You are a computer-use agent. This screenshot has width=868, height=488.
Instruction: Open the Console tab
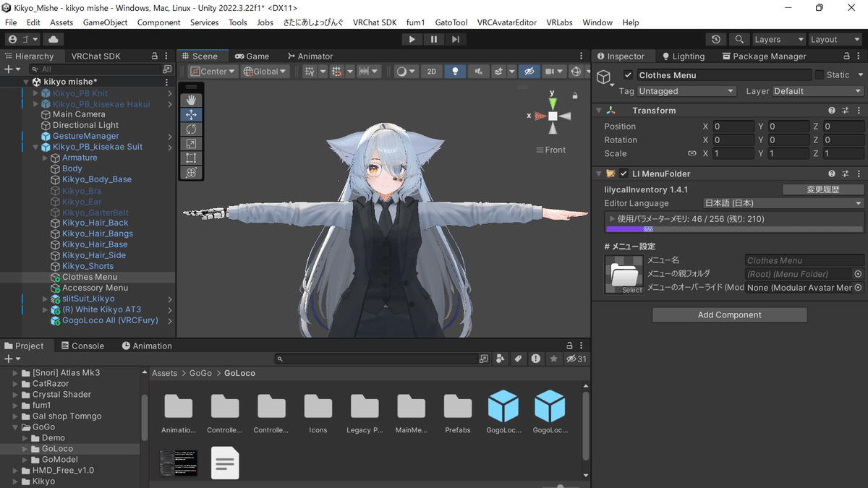tap(82, 346)
